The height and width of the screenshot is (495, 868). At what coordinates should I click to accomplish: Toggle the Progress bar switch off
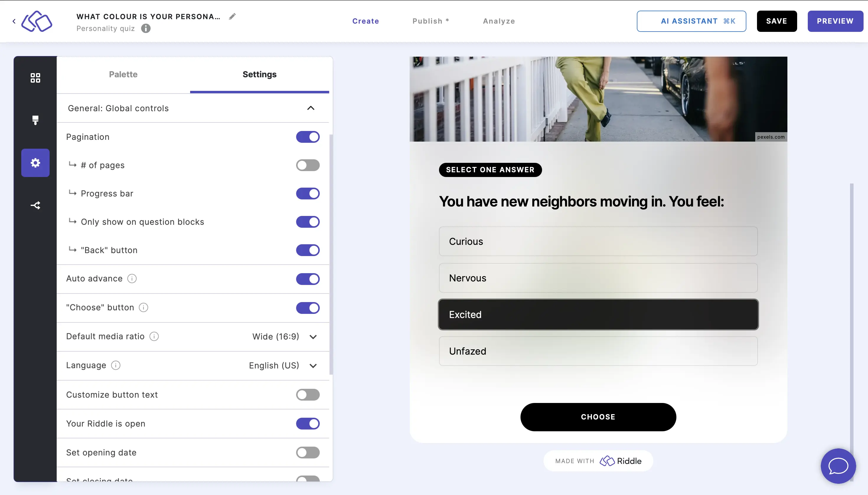click(308, 193)
